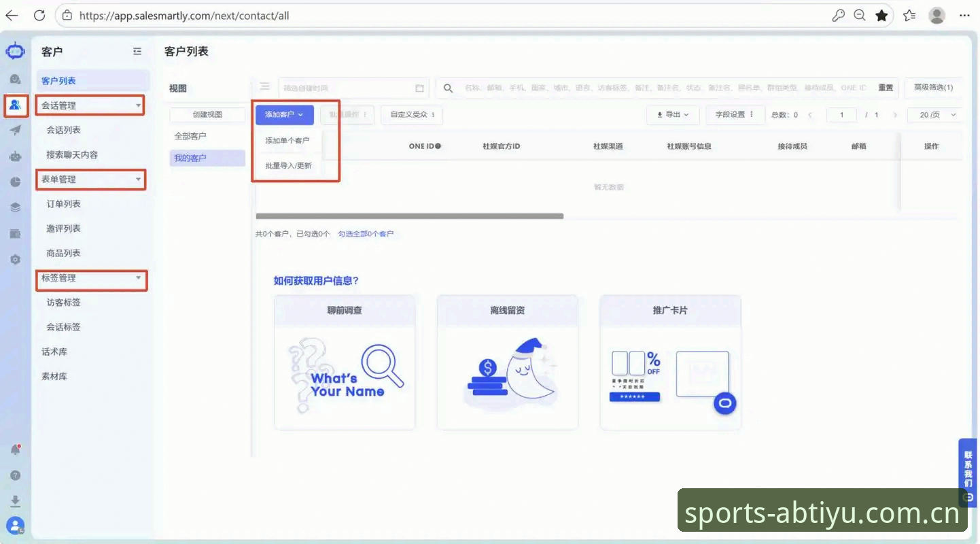Open 客户列表 in the side menu
Viewport: 980px width, 544px height.
point(92,81)
